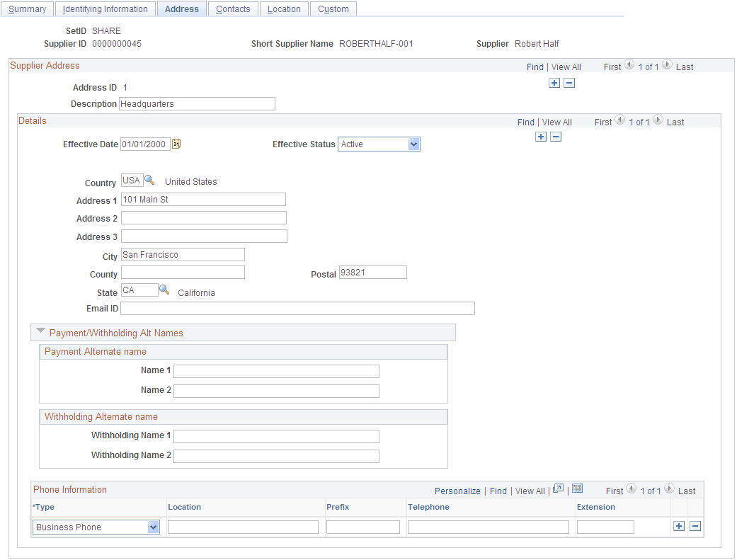Viewport: 737px width, 560px height.
Task: Click the previous-row arrow in Details navigation
Action: pos(619,121)
